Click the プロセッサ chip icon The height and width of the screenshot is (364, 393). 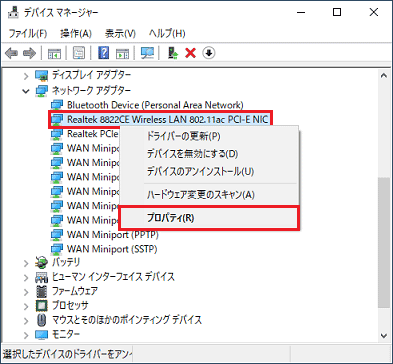pyautogui.click(x=41, y=305)
